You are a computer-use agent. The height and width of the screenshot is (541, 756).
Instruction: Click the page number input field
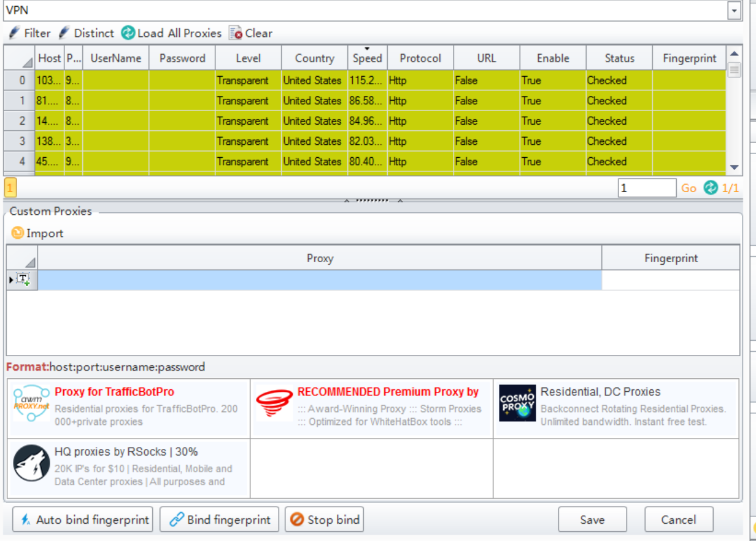coord(646,188)
